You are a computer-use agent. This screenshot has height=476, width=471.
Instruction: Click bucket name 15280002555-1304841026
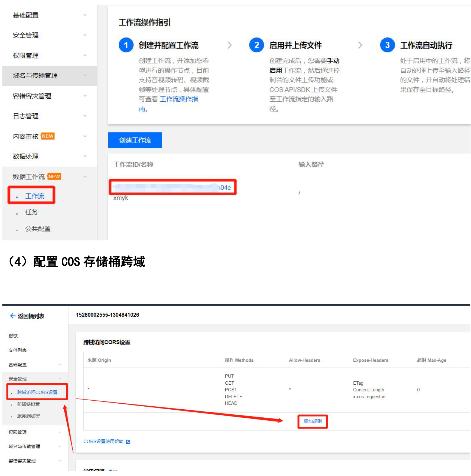[x=108, y=315]
